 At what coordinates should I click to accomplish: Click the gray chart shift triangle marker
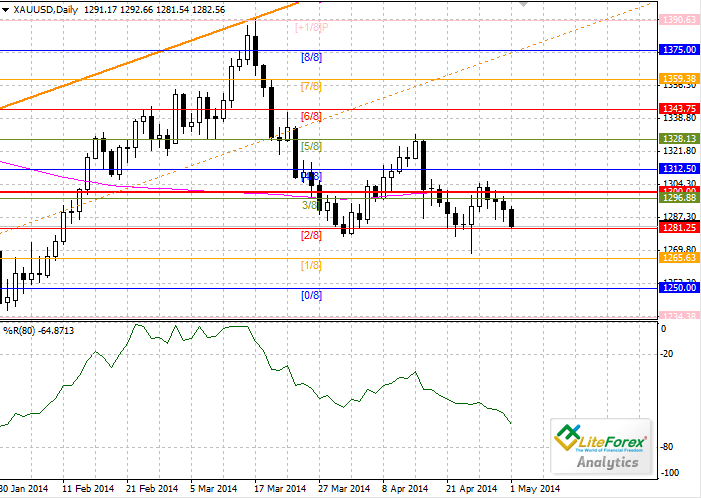click(x=626, y=4)
